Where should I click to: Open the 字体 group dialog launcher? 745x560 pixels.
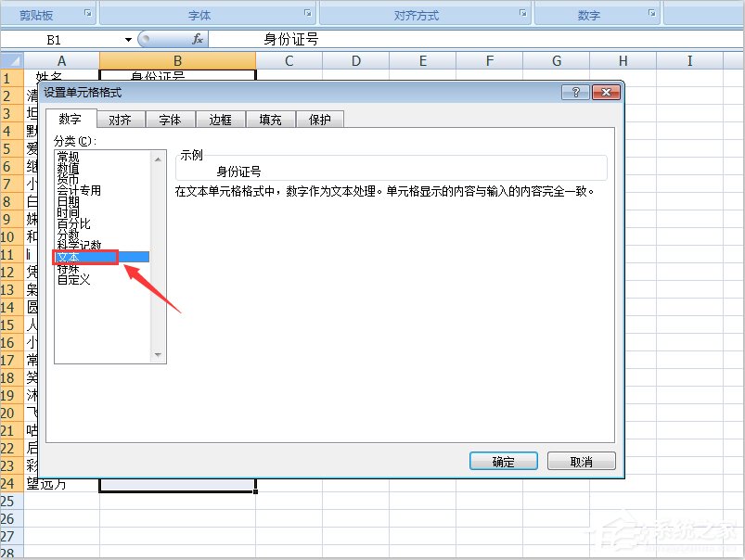pos(307,13)
